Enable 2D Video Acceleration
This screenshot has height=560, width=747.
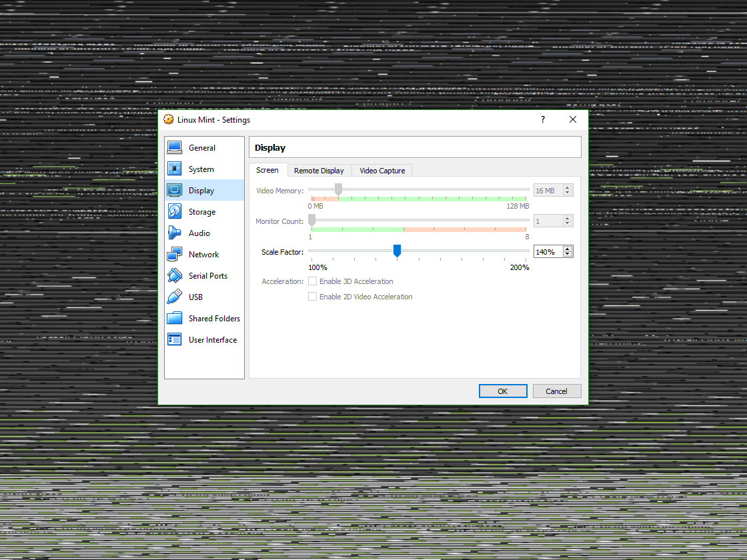click(312, 296)
